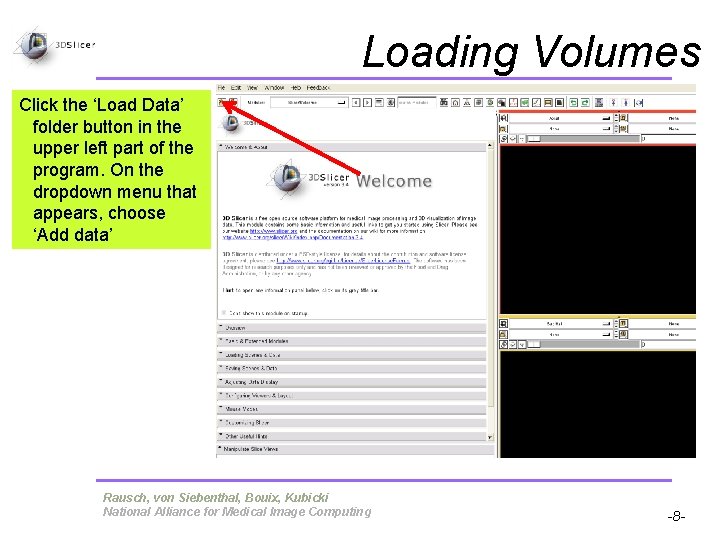This screenshot has height=540, width=720.
Task: Collapse the Welcome & About panel
Action: click(x=352, y=147)
